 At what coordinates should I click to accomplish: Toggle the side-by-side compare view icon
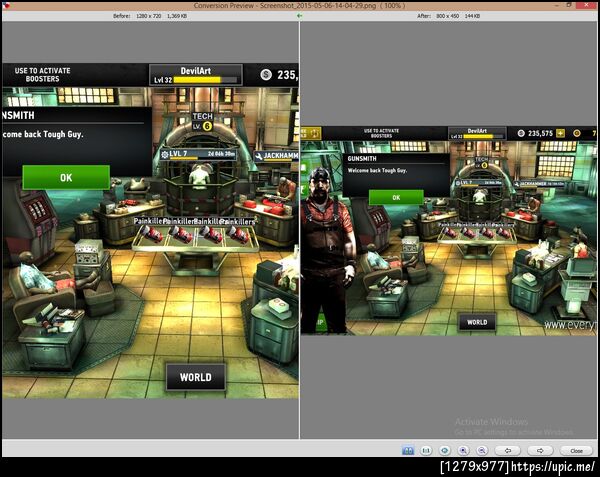408,451
